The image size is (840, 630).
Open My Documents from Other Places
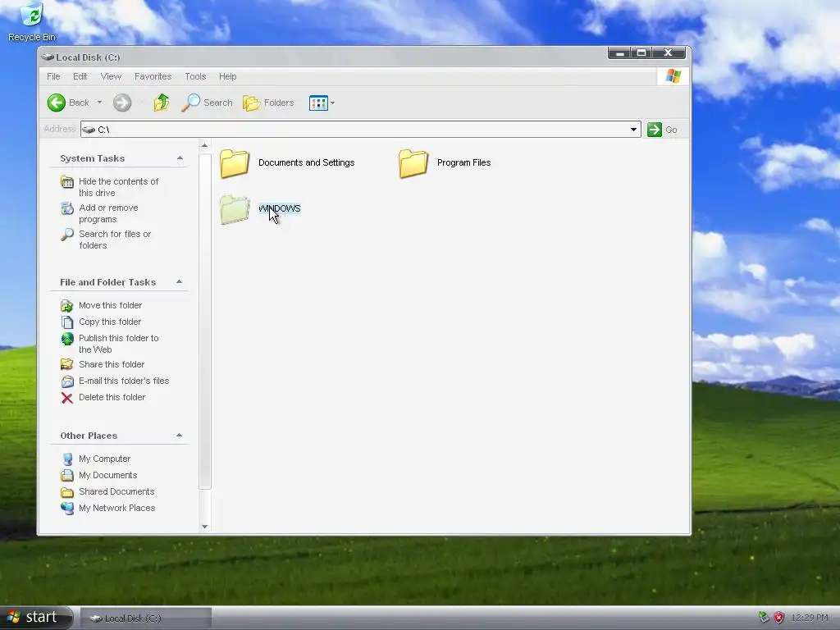(x=107, y=475)
